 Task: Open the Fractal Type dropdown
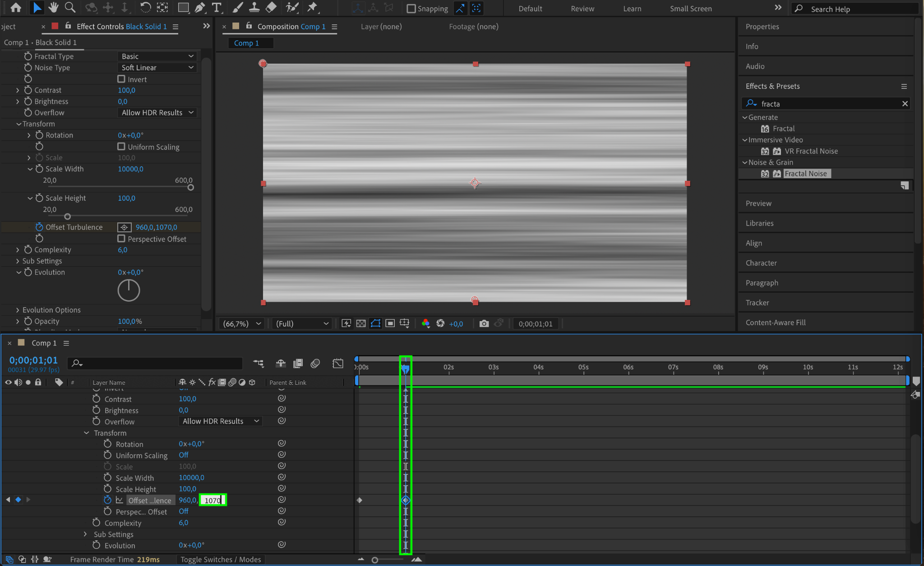click(157, 56)
